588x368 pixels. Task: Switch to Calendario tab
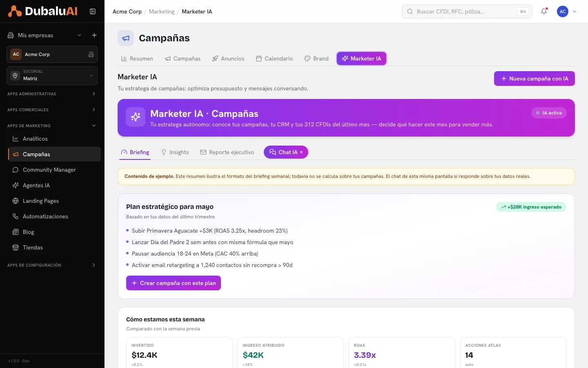click(x=274, y=58)
